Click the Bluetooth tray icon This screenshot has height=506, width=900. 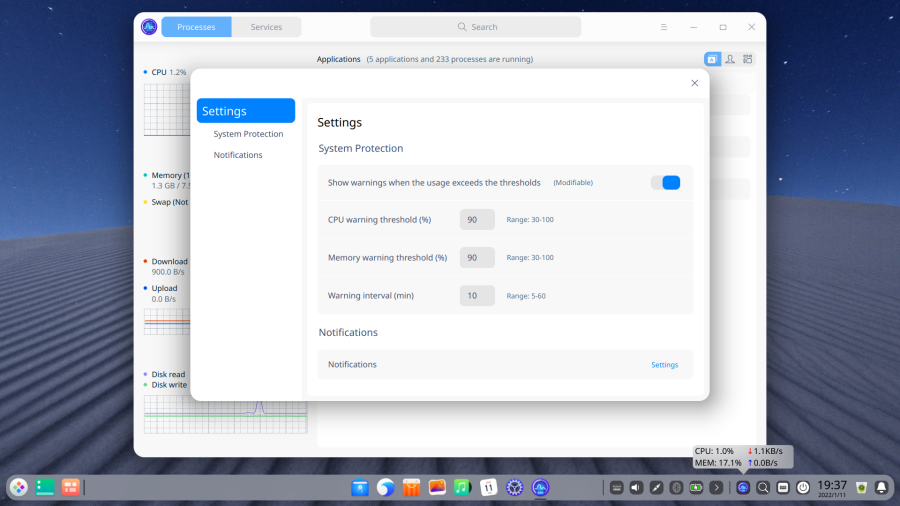click(x=676, y=488)
